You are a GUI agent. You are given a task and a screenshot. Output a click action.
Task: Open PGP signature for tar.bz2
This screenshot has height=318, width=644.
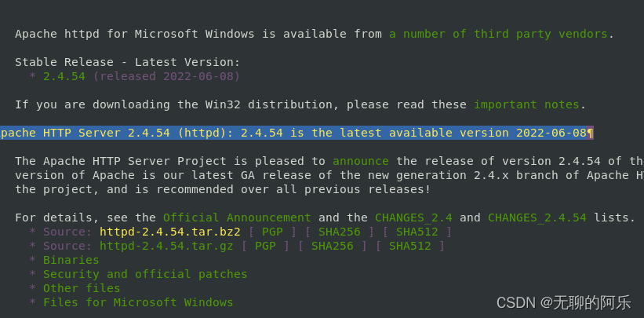tap(273, 232)
